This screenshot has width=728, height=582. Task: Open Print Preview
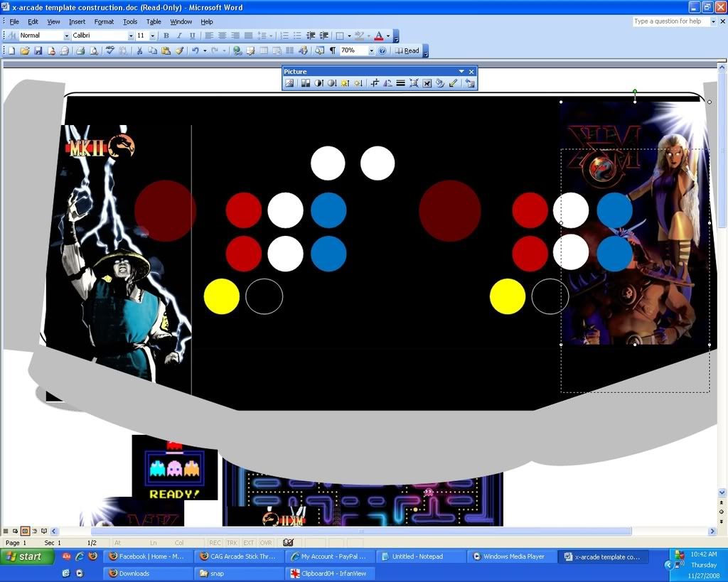(x=94, y=50)
